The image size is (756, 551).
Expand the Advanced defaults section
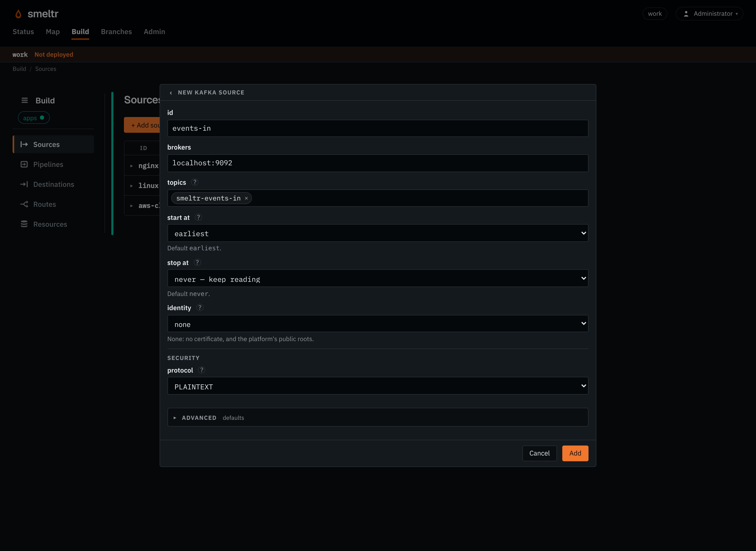[x=378, y=417]
